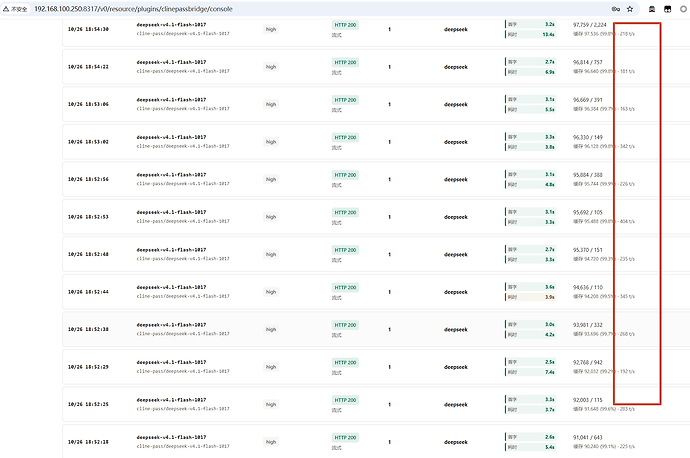690x458 pixels.
Task: Select the 10/26 18:52:56 timestamp
Action: pos(88,180)
